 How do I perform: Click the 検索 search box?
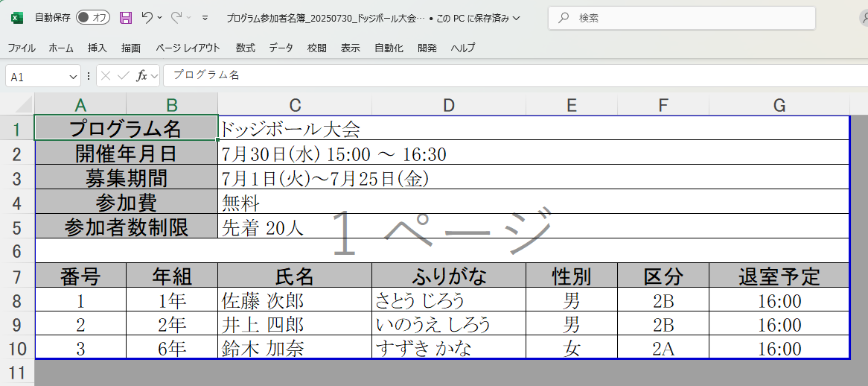click(681, 18)
